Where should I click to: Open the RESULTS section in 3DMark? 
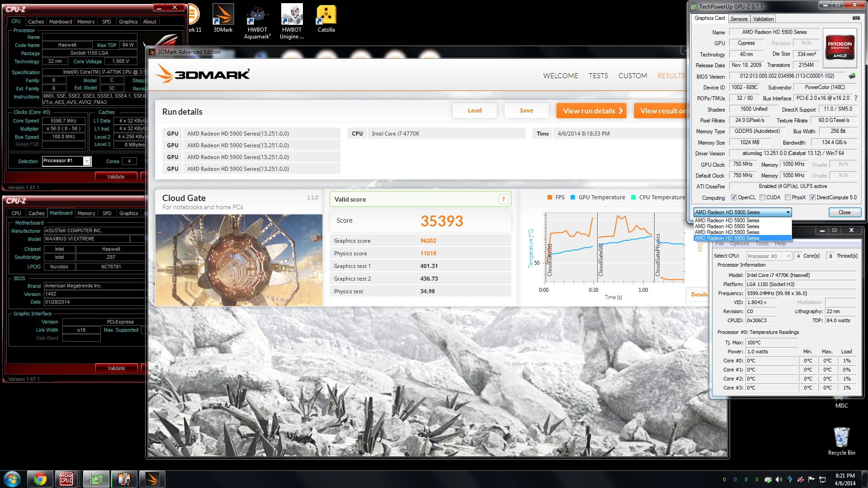pos(671,76)
